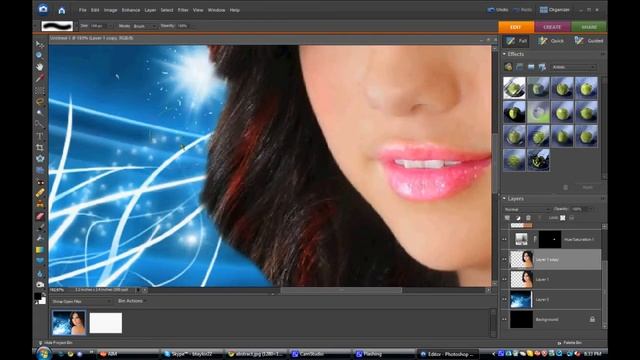This screenshot has width=640, height=360.
Task: Select the Brush tool in toolbox
Action: [x=40, y=227]
